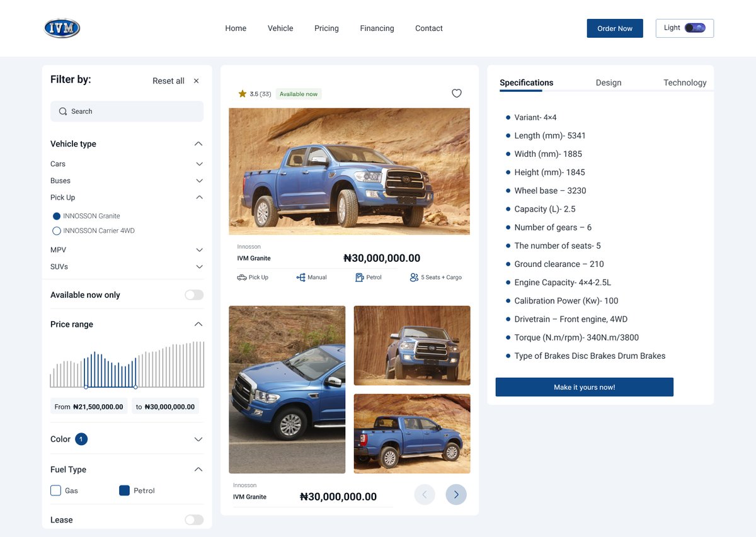756x537 pixels.
Task: Click Reset all filters link
Action: (x=168, y=81)
